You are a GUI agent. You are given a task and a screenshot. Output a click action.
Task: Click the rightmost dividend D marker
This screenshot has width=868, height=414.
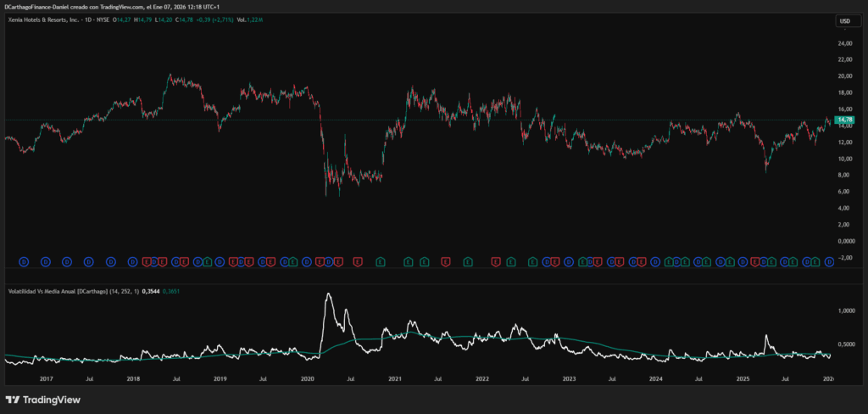(x=828, y=261)
